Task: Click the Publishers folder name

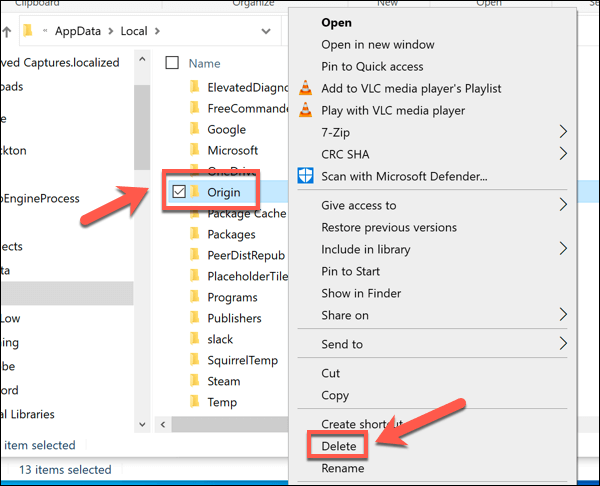Action: pos(234,318)
